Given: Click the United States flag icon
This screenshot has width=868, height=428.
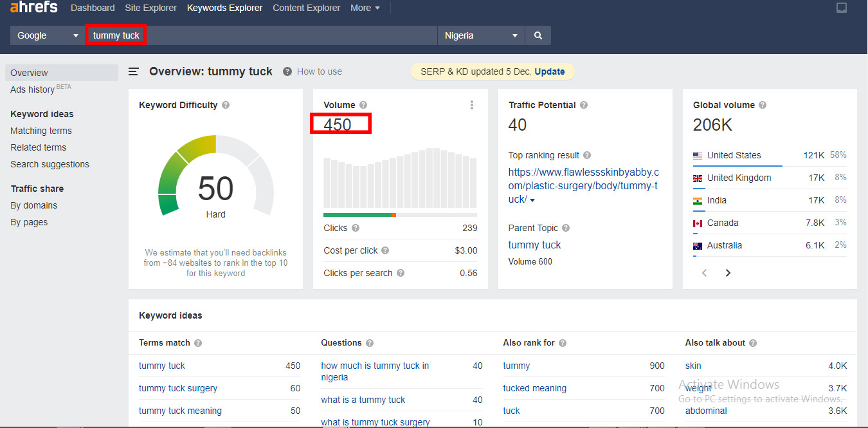Looking at the screenshot, I should pyautogui.click(x=698, y=156).
